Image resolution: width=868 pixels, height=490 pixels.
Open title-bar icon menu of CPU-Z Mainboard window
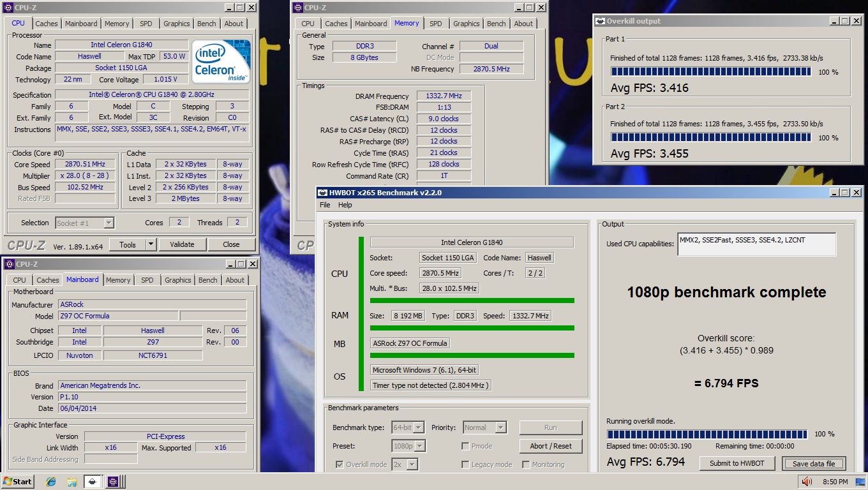click(9, 264)
